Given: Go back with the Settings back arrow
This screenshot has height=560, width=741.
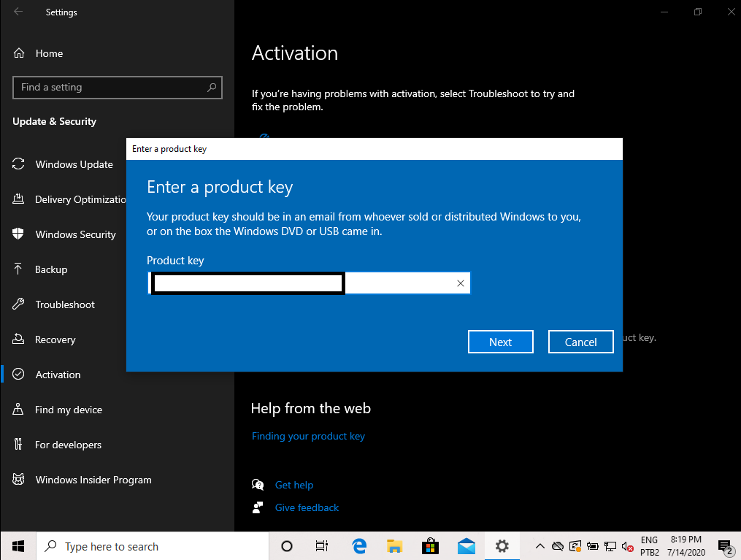Looking at the screenshot, I should (x=18, y=12).
